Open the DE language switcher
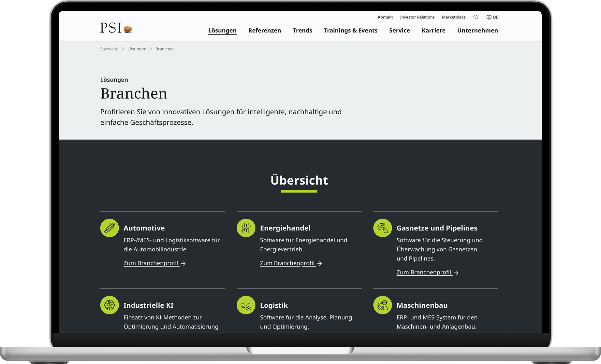 click(496, 17)
